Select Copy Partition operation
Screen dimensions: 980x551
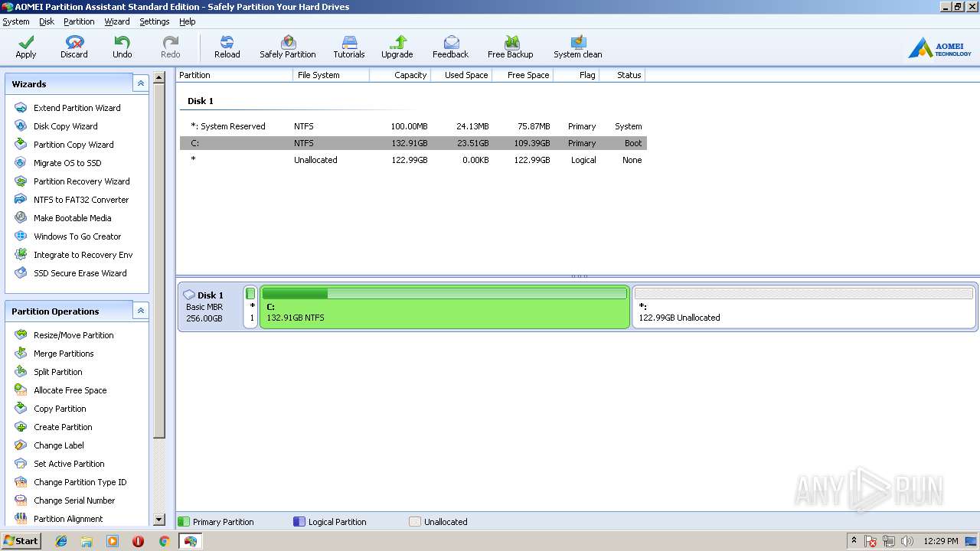pos(60,409)
